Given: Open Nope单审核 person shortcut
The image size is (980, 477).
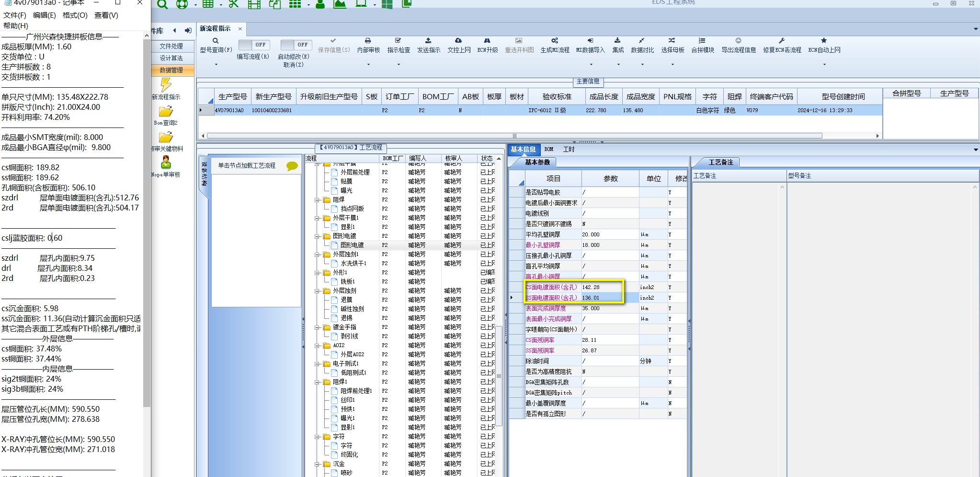Looking at the screenshot, I should click(166, 166).
